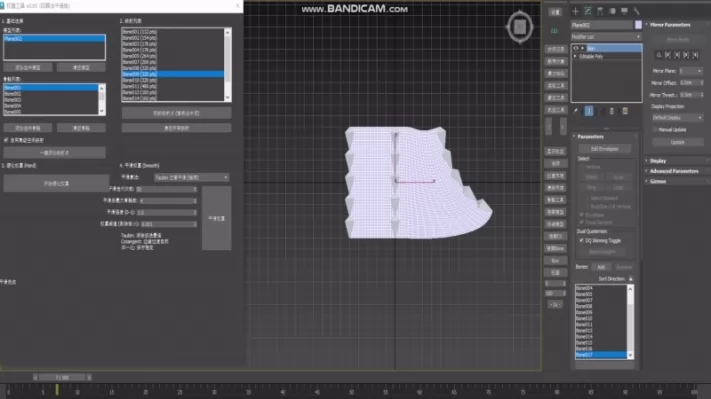Open the Utilities wrench icon
The width and height of the screenshot is (711, 399).
pyautogui.click(x=637, y=11)
